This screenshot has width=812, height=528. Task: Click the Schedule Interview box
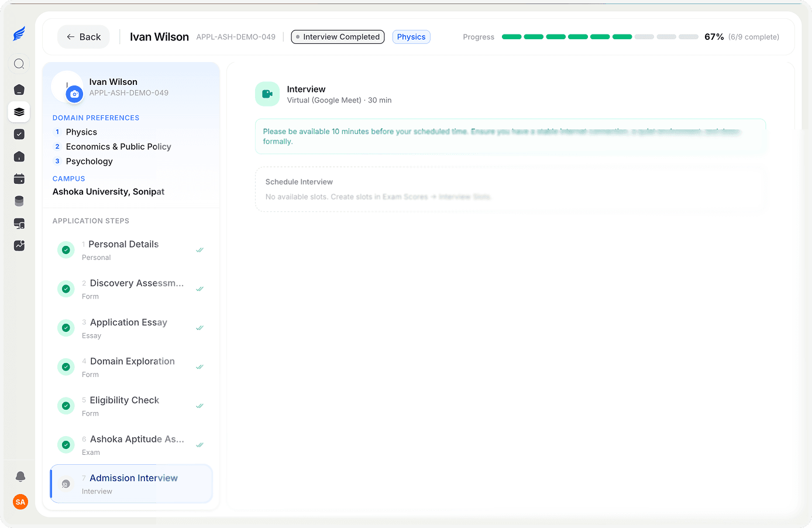pyautogui.click(x=511, y=189)
